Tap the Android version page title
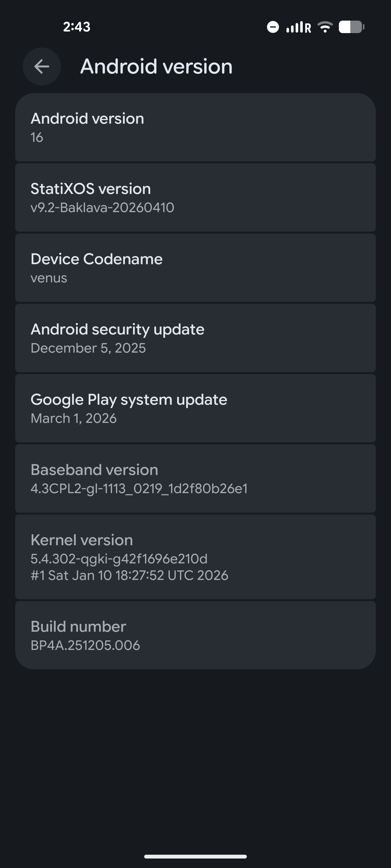391x868 pixels. click(156, 66)
